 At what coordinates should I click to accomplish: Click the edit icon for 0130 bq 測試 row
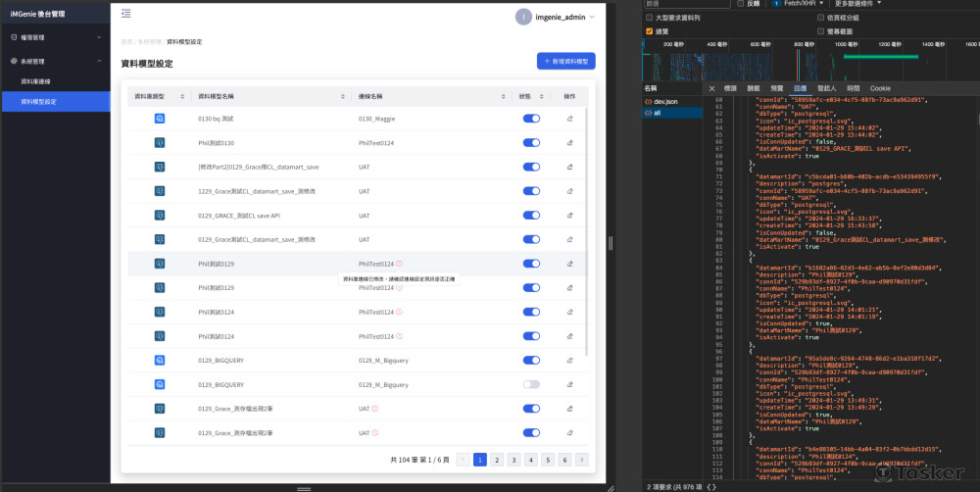[x=569, y=119]
